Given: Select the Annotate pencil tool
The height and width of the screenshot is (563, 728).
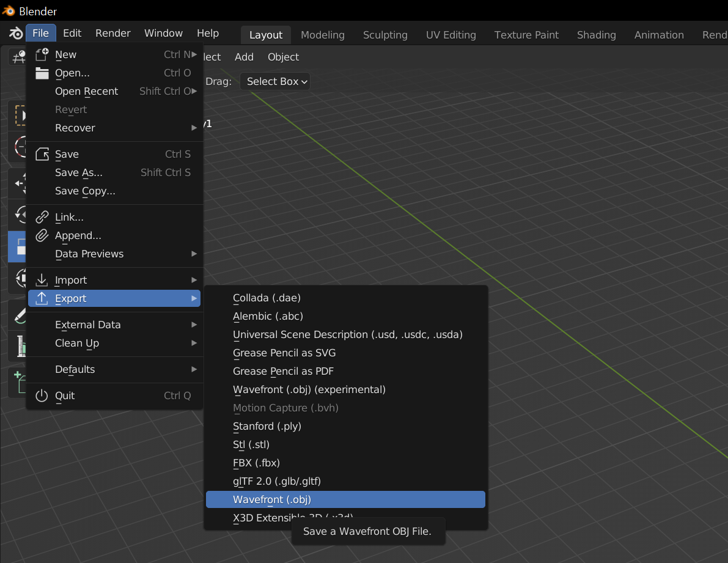Looking at the screenshot, I should [18, 315].
